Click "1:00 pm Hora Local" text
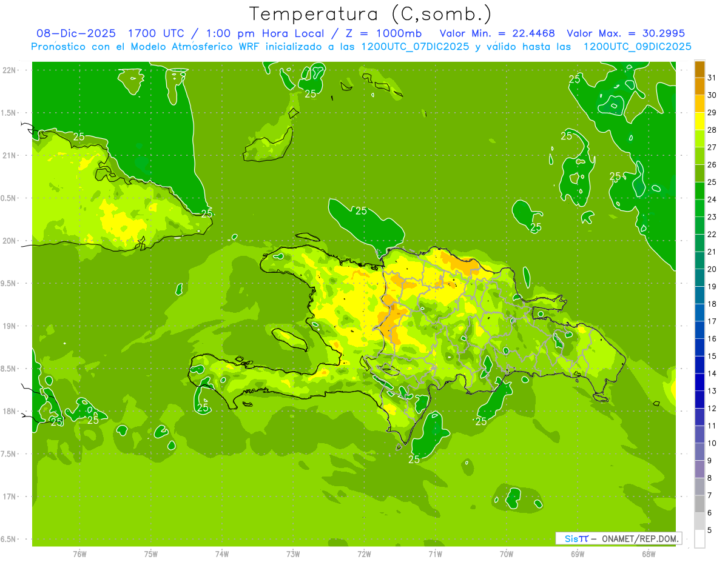The image size is (728, 562). (x=265, y=33)
